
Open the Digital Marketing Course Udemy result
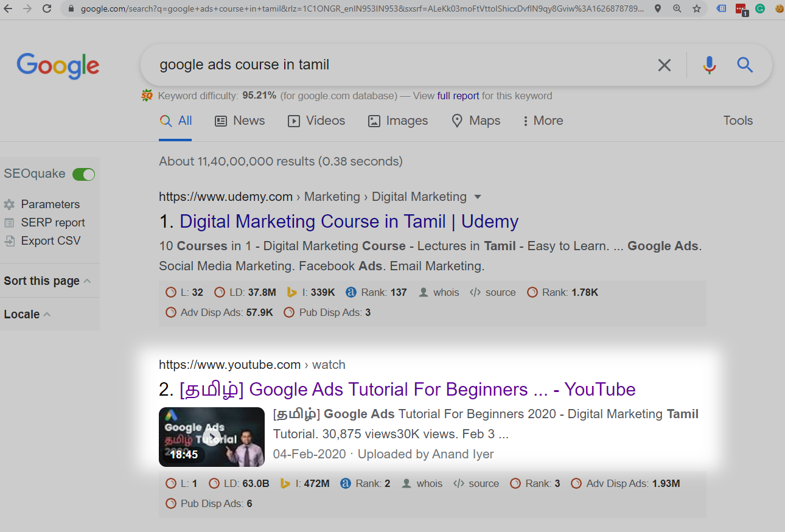(x=348, y=222)
